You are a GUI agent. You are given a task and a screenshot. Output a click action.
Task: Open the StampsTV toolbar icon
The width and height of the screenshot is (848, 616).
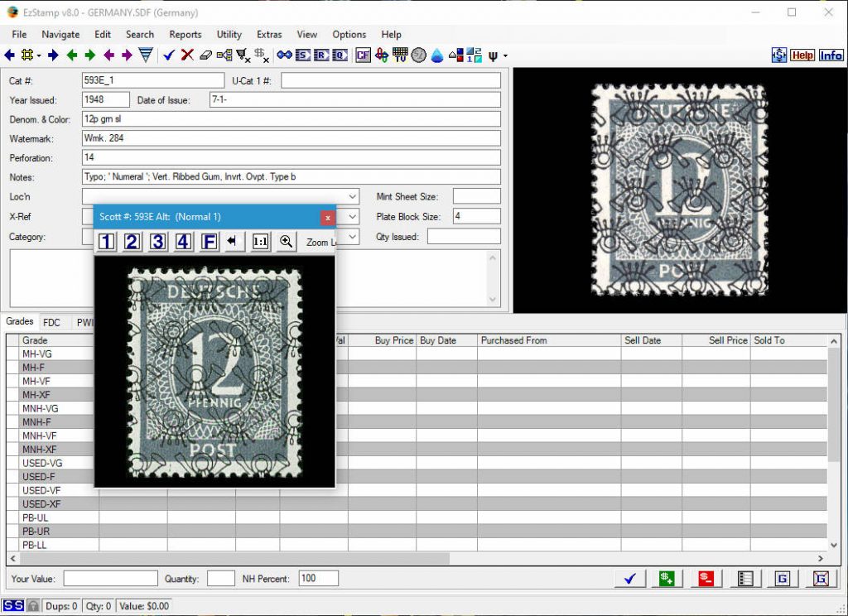398,55
